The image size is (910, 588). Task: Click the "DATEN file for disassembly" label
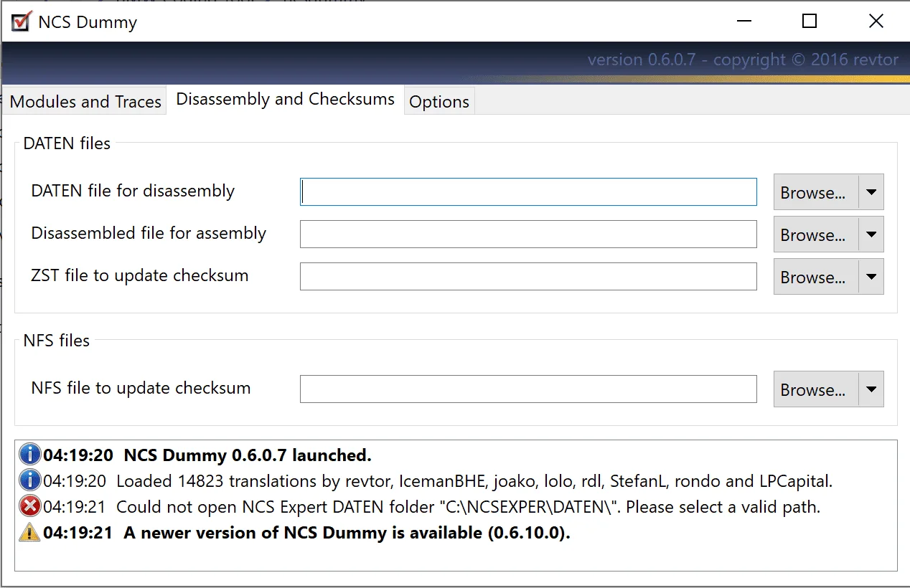tap(133, 191)
